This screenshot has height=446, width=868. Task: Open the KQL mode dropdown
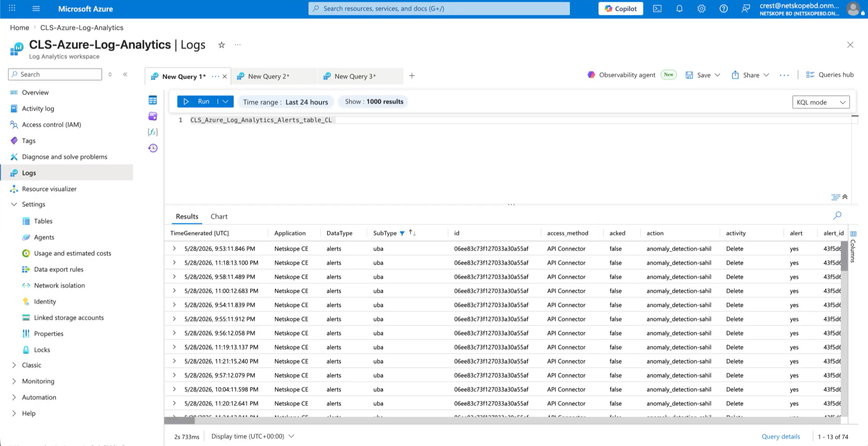point(821,102)
